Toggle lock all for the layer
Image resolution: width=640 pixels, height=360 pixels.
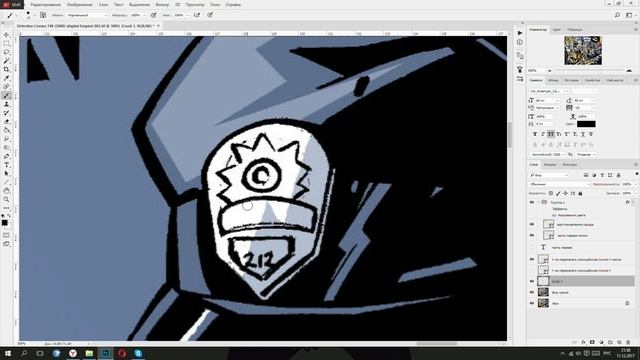point(580,193)
